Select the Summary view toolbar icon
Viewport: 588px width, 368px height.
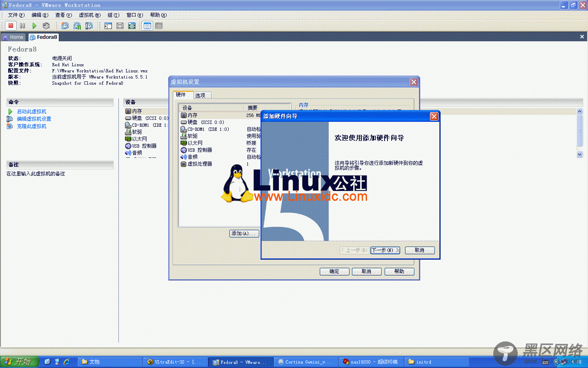click(147, 26)
